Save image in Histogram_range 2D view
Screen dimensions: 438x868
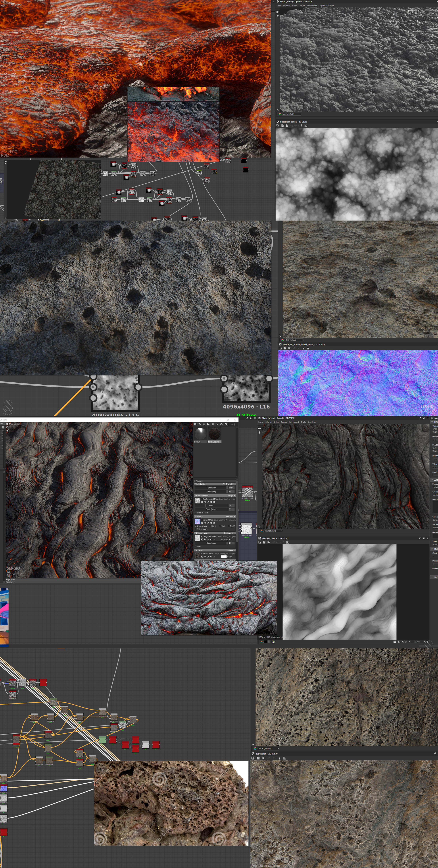pyautogui.click(x=283, y=126)
